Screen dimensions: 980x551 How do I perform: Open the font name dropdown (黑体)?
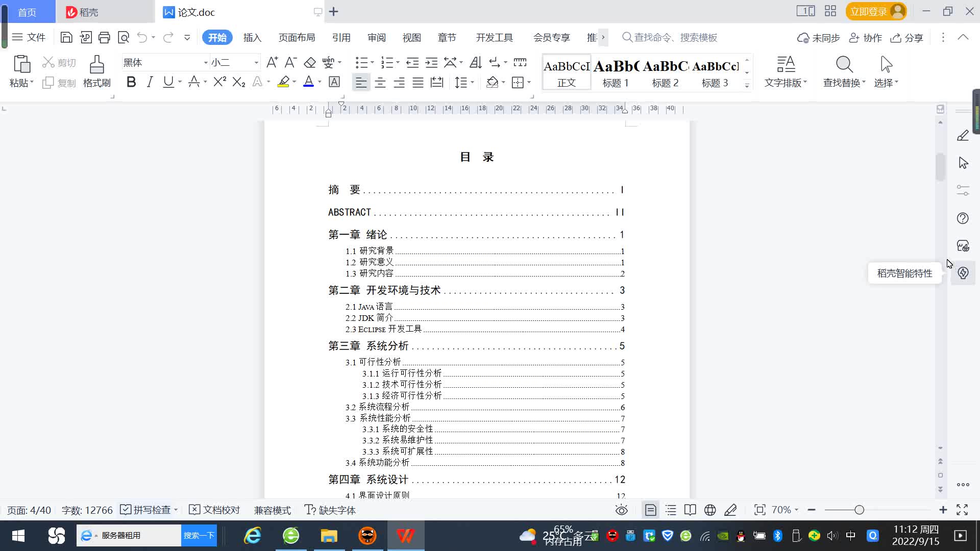[x=206, y=63]
